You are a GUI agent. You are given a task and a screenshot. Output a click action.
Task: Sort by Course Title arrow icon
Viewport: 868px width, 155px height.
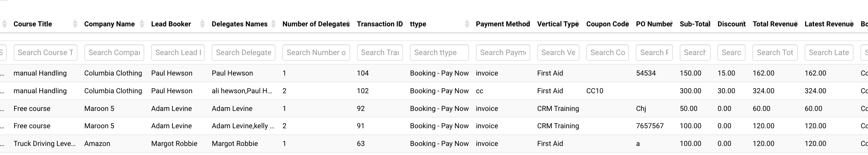tap(75, 24)
